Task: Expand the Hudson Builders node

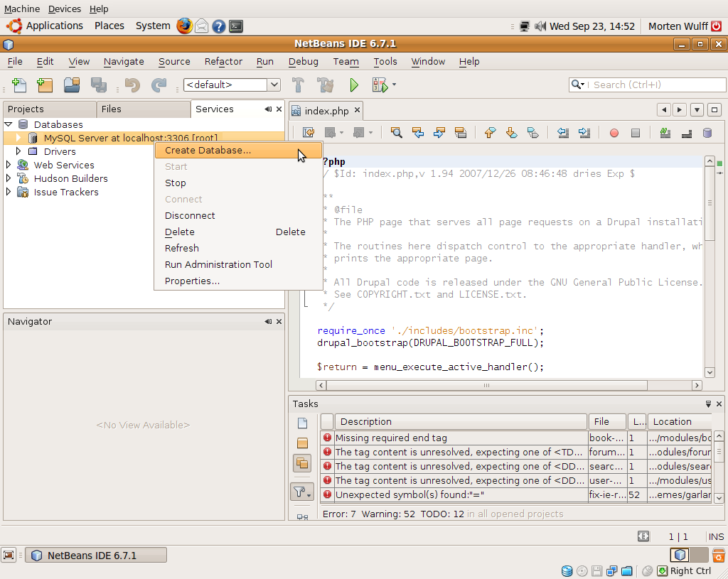Action: tap(9, 178)
